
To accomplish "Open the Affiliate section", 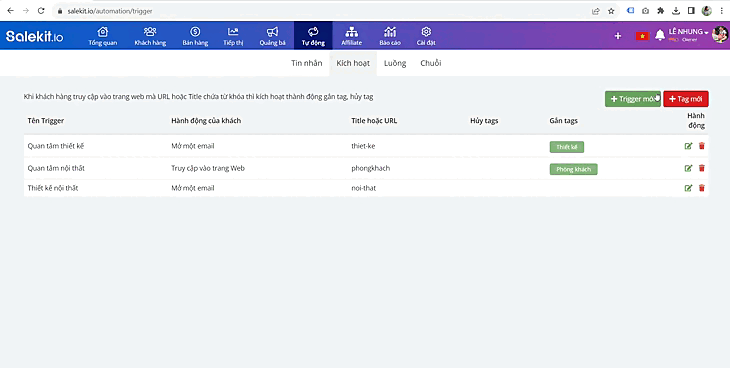I will click(x=351, y=36).
